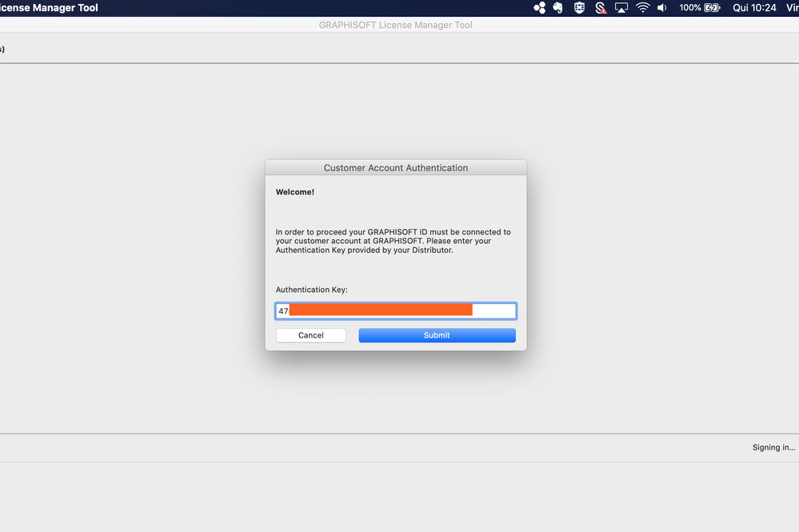Click the shield grid menu bar icon
The image size is (799, 532).
[579, 8]
